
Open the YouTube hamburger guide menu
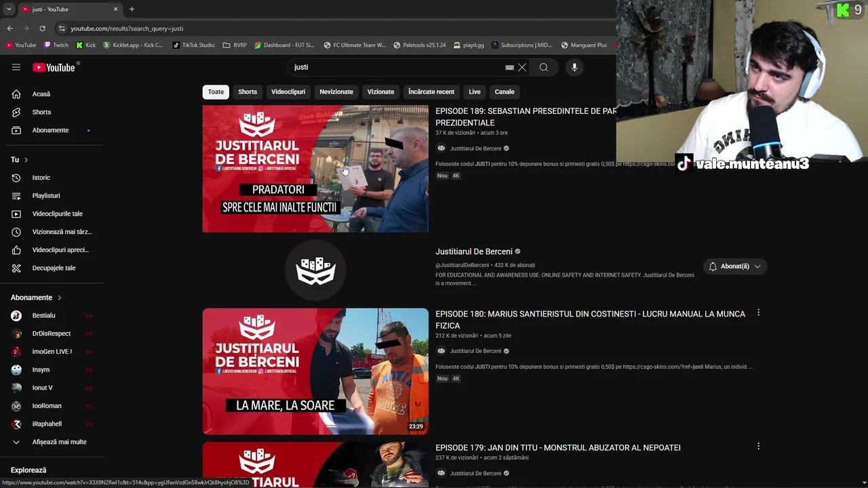pyautogui.click(x=16, y=67)
